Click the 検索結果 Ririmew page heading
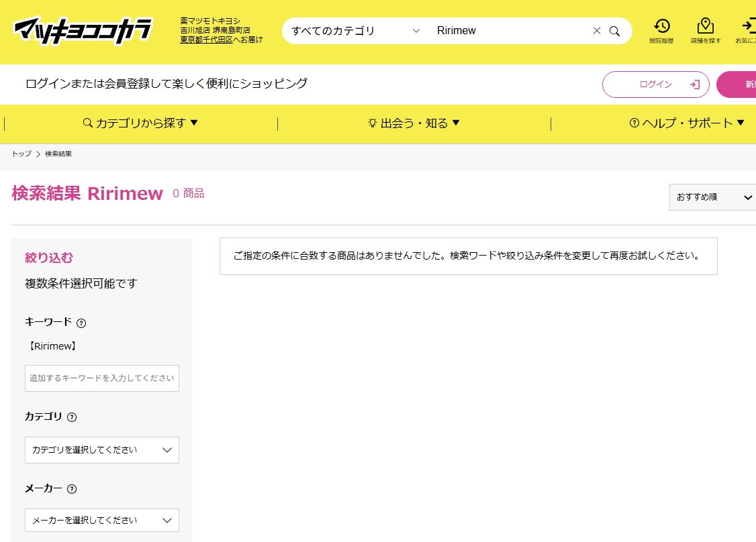This screenshot has height=542, width=756. pos(87,193)
